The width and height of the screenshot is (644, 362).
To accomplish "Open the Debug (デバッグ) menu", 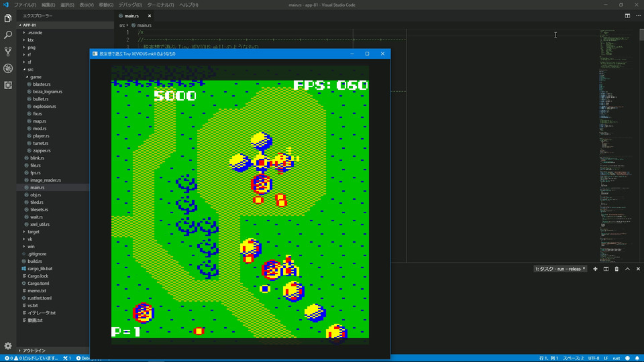I will 130,5.
